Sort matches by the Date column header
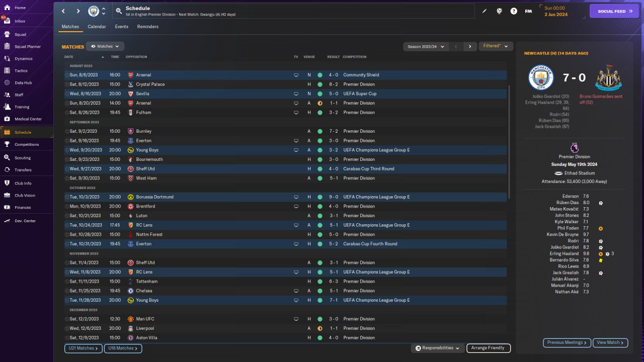Viewport: 644px width, 362px height. click(x=69, y=57)
